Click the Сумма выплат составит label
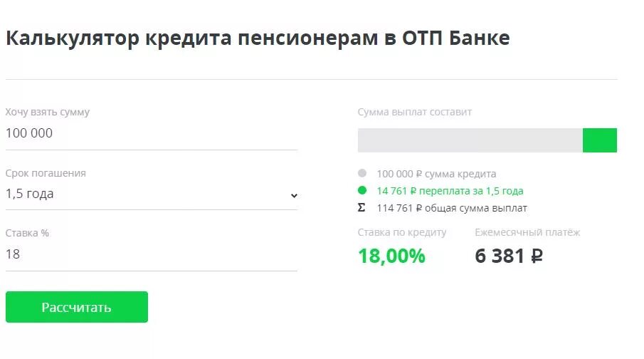The width and height of the screenshot is (644, 359). click(415, 112)
